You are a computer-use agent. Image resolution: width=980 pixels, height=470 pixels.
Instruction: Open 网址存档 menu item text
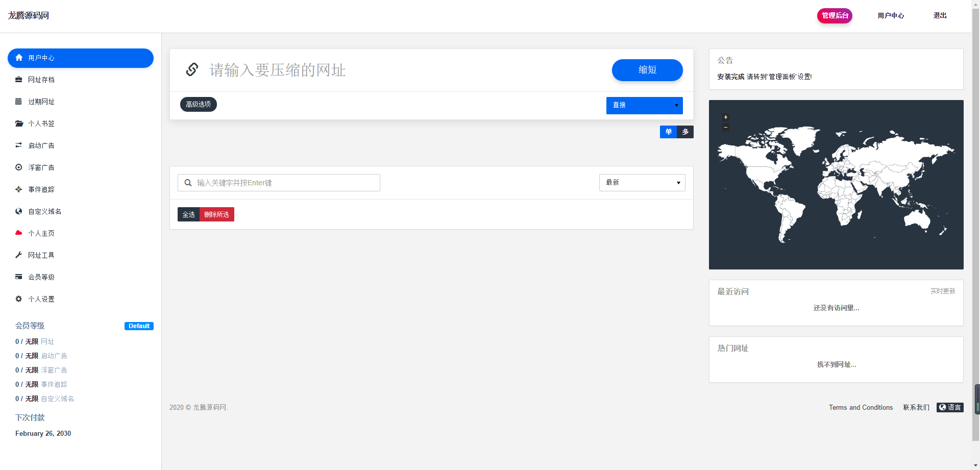[41, 80]
